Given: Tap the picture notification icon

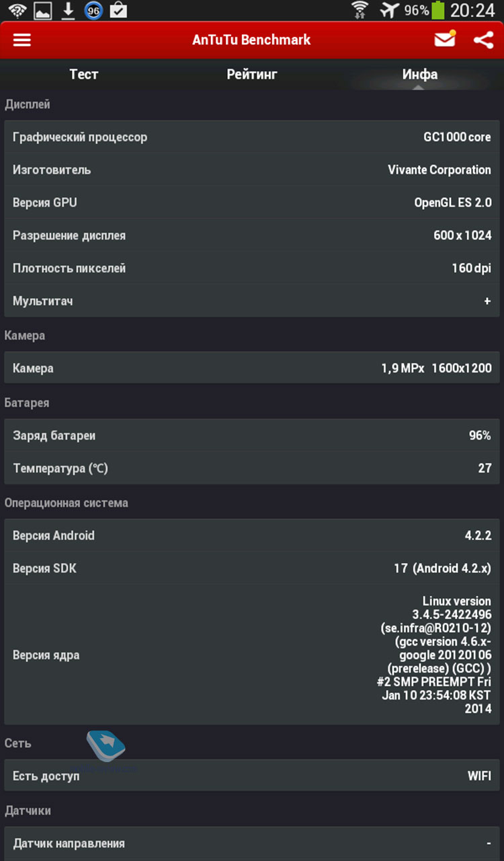Looking at the screenshot, I should 42,10.
